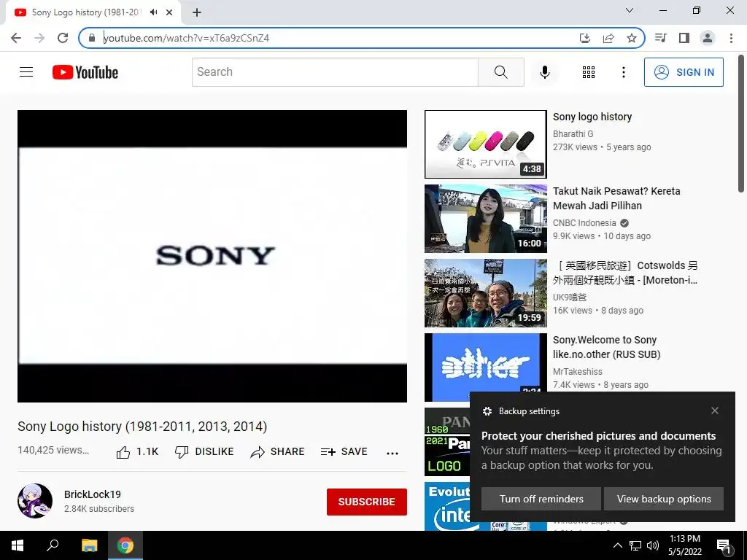747x560 pixels.
Task: Open the Windows Start menu
Action: tap(18, 545)
